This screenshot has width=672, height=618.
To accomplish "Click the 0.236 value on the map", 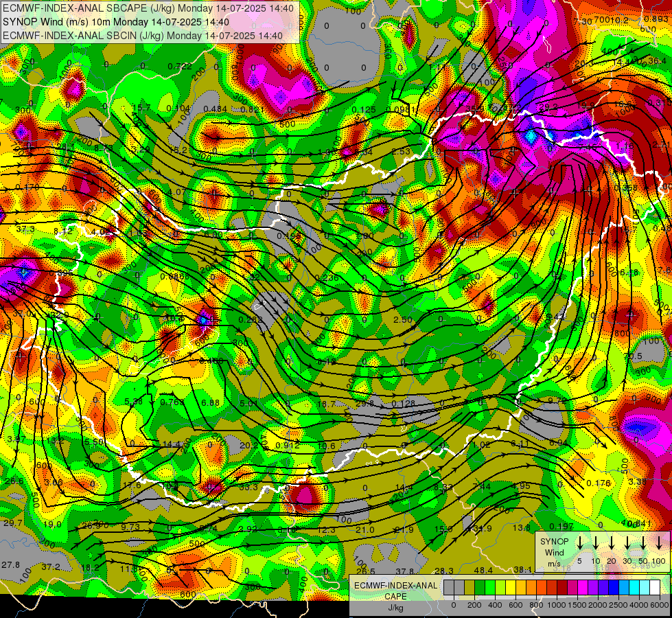I will [327, 277].
